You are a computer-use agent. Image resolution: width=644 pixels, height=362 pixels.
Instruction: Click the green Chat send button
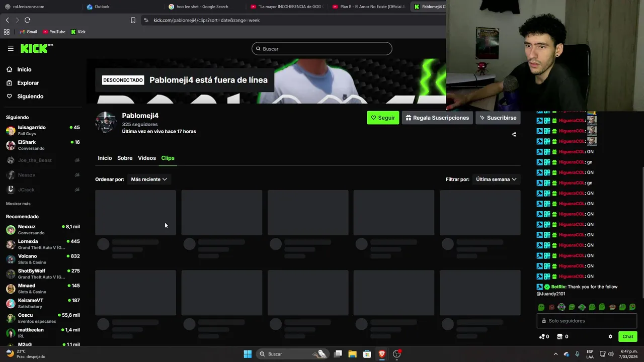pos(627,336)
